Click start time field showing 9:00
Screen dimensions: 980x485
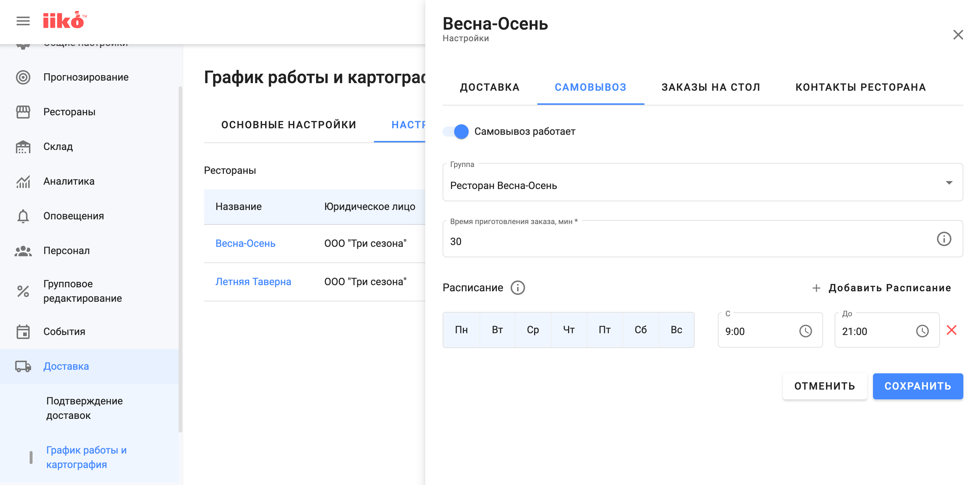[770, 330]
